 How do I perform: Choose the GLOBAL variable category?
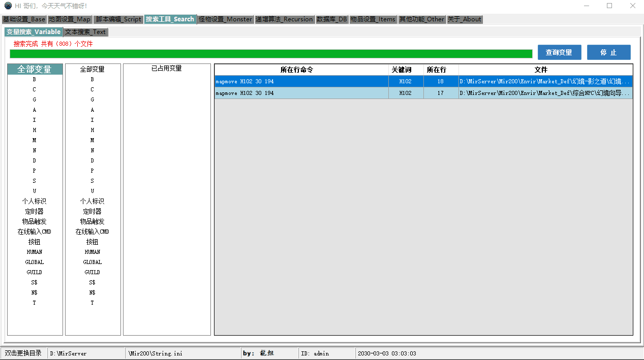[34, 262]
